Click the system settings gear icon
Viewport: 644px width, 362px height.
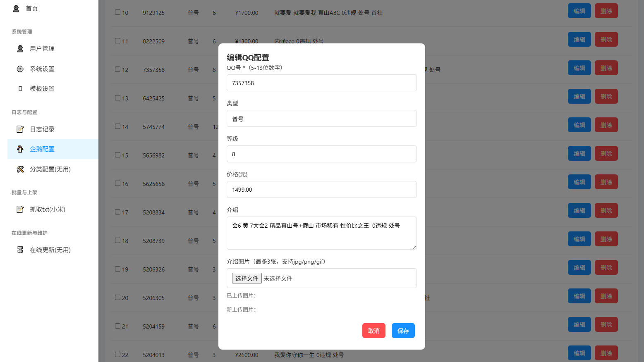(20, 69)
